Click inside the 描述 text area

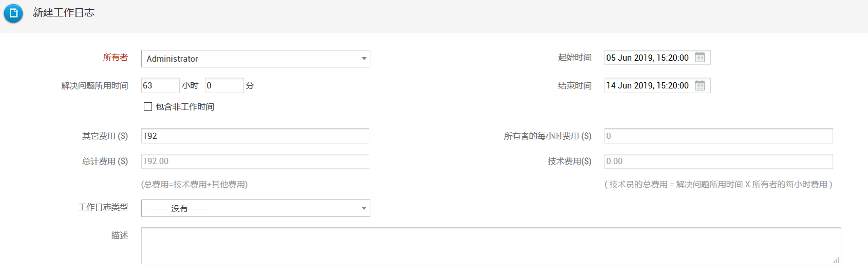click(x=491, y=246)
